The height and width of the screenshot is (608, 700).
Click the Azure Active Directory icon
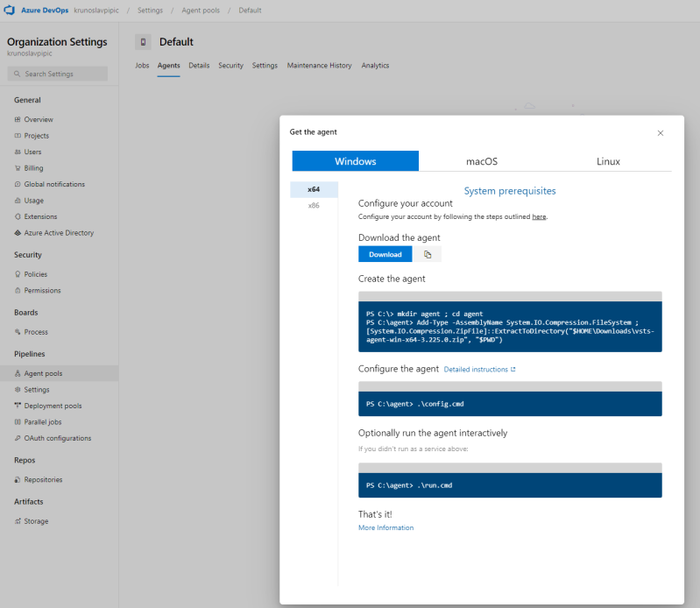tap(18, 233)
